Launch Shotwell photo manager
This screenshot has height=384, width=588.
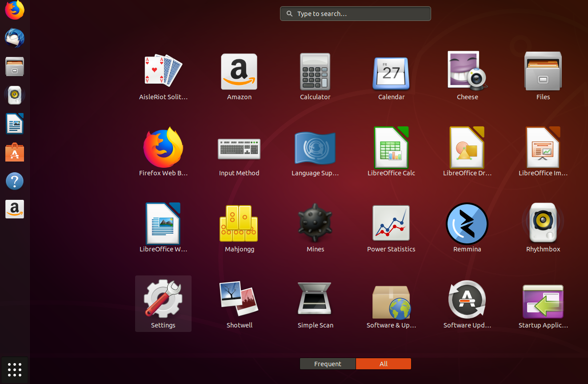239,304
